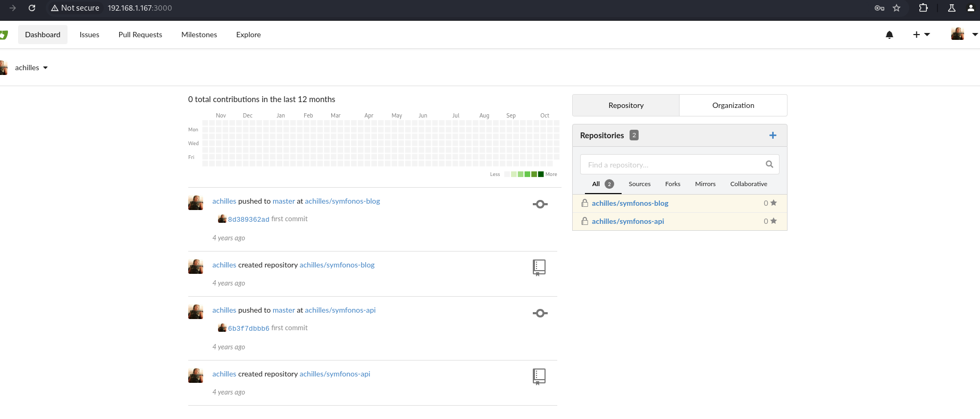Click the magnifier icon in repository search
Image resolution: width=980 pixels, height=419 pixels.
[769, 164]
